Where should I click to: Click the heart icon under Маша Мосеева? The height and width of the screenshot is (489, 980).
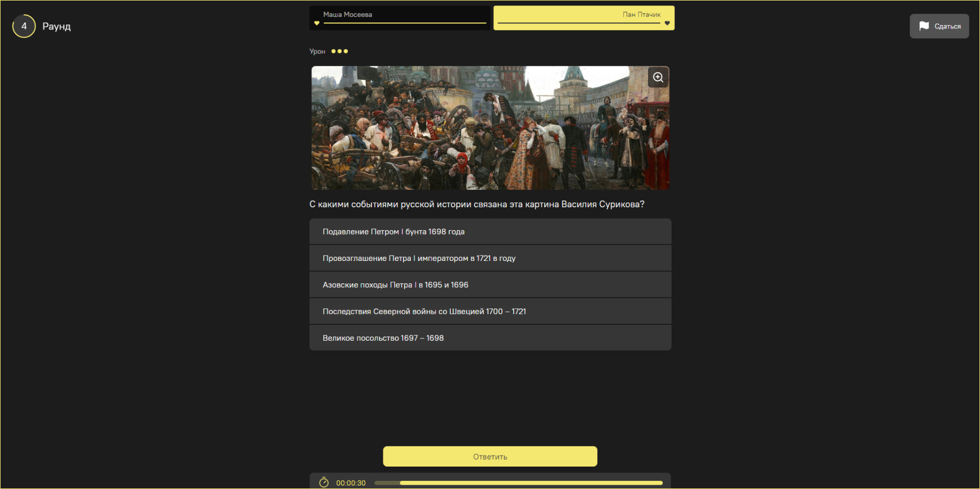tap(317, 23)
